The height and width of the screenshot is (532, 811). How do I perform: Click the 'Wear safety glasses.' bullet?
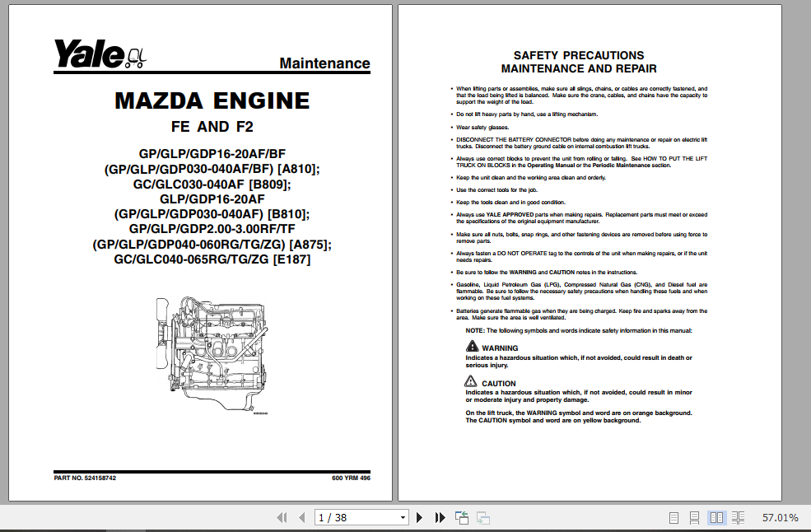(x=482, y=128)
